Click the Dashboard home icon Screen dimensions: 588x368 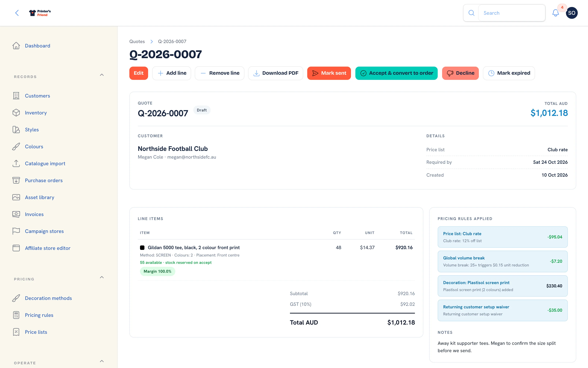point(16,46)
